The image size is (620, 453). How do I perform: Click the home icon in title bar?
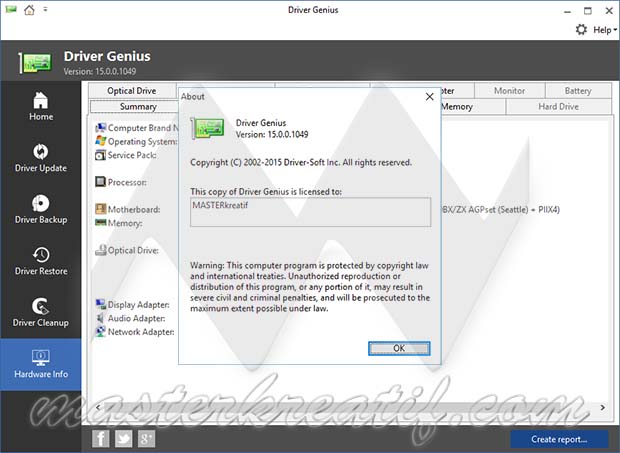(29, 10)
